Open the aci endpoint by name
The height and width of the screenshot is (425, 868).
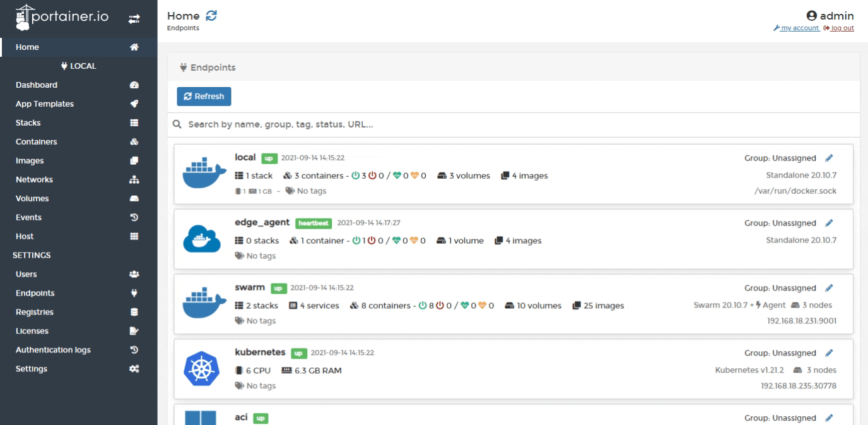pyautogui.click(x=241, y=417)
